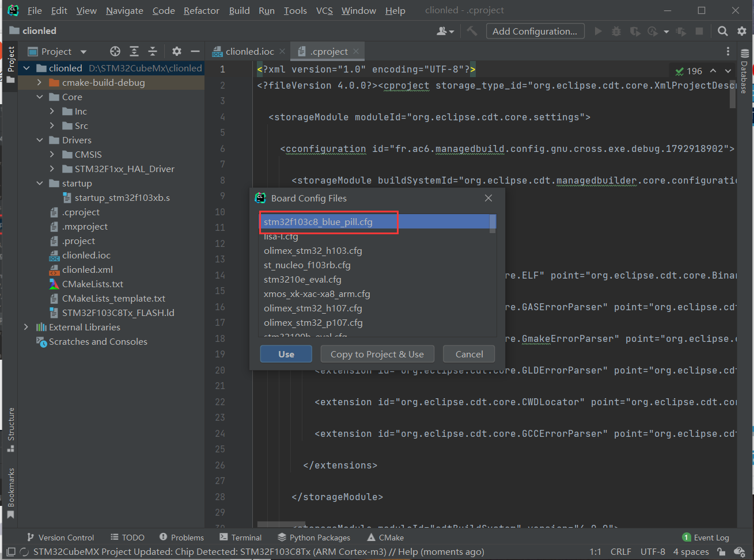
Task: Hide the Project tool window
Action: 195,51
